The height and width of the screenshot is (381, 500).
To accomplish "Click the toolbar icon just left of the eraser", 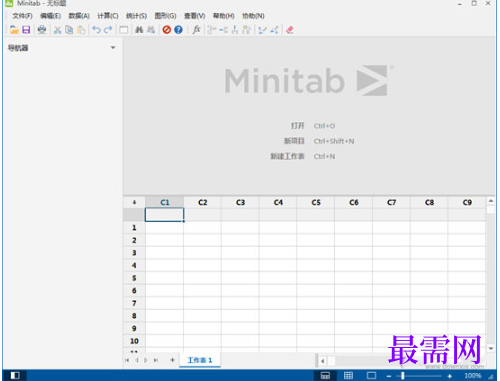I will click(274, 30).
